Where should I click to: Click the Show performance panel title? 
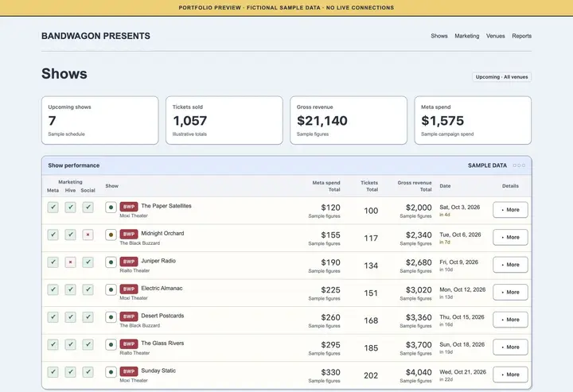[x=74, y=165]
